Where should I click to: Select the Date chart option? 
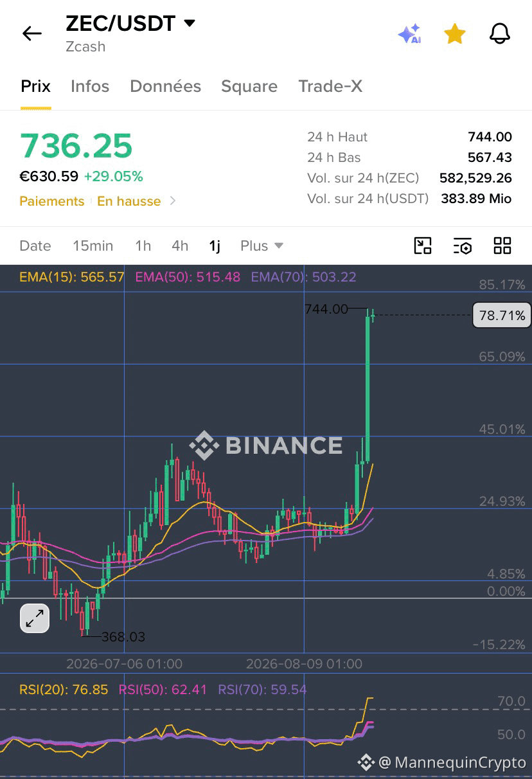(x=35, y=246)
